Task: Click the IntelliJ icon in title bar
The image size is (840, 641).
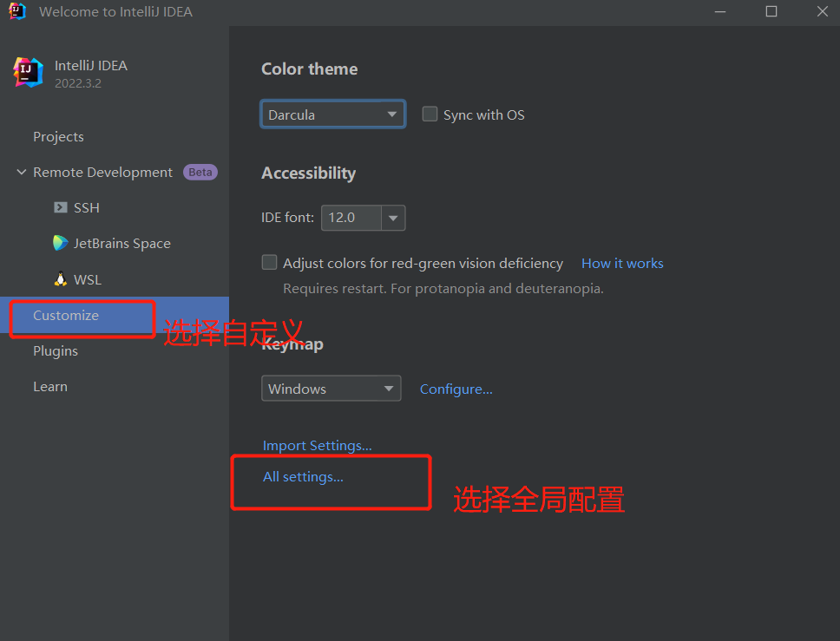Action: point(17,11)
